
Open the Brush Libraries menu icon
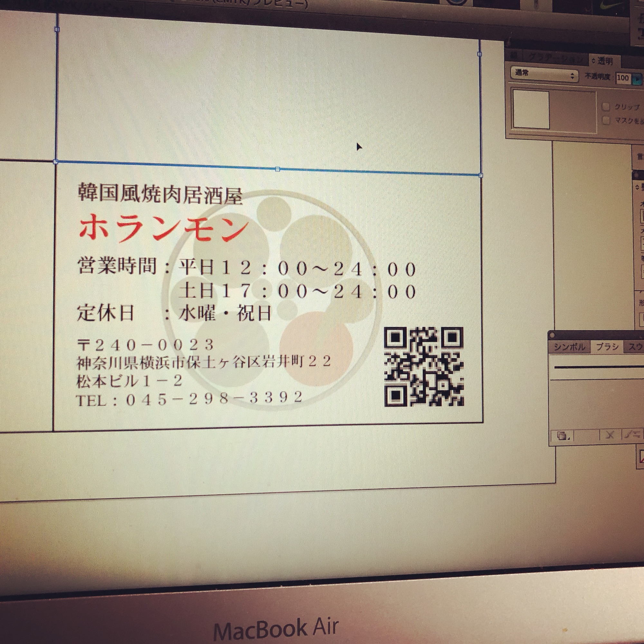pos(563,436)
